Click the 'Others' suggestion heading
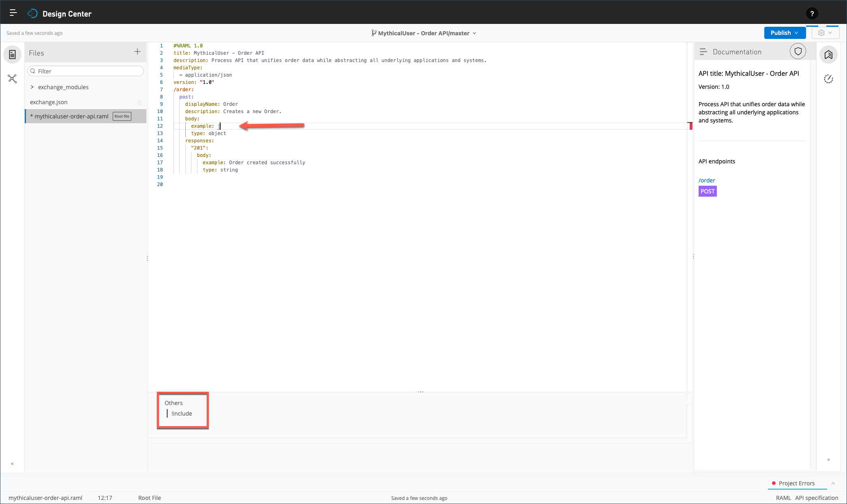The height and width of the screenshot is (504, 847). tap(174, 403)
